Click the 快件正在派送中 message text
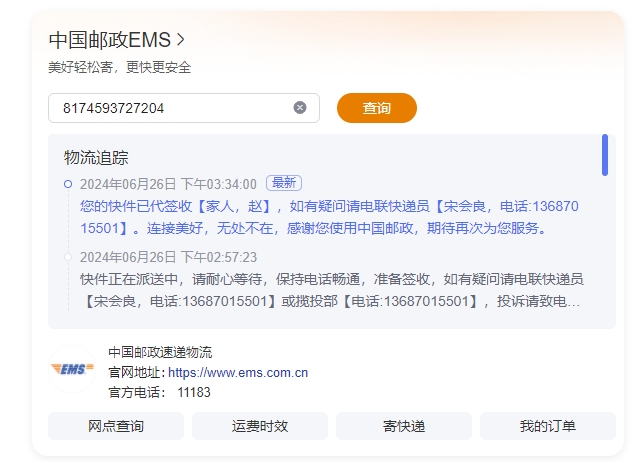Image resolution: width=633 pixels, height=462 pixels. point(332,290)
